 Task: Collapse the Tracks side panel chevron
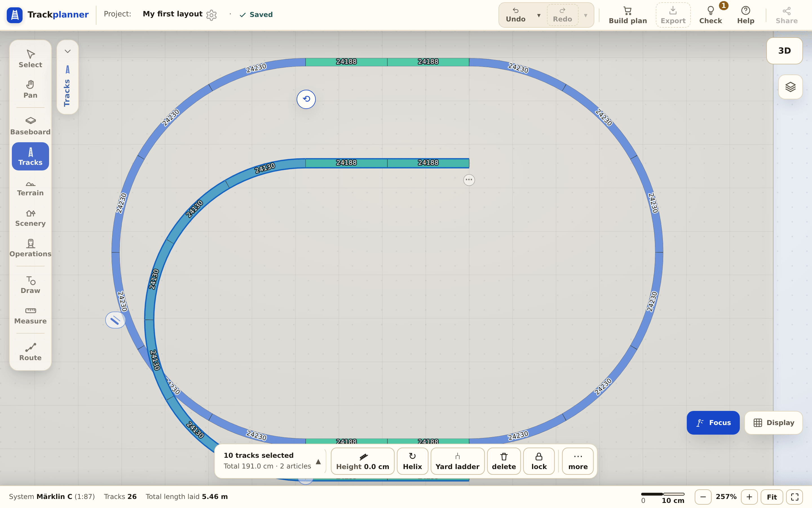coord(68,51)
